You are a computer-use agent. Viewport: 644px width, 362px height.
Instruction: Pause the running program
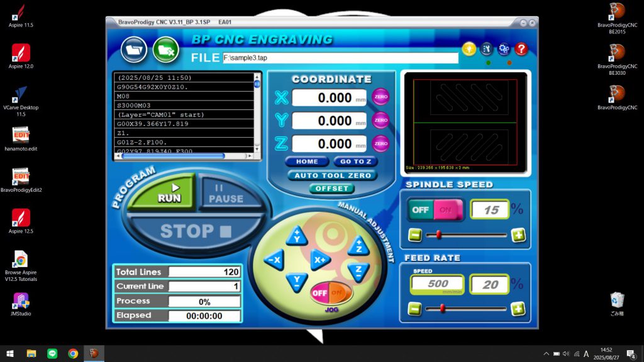coord(227,194)
